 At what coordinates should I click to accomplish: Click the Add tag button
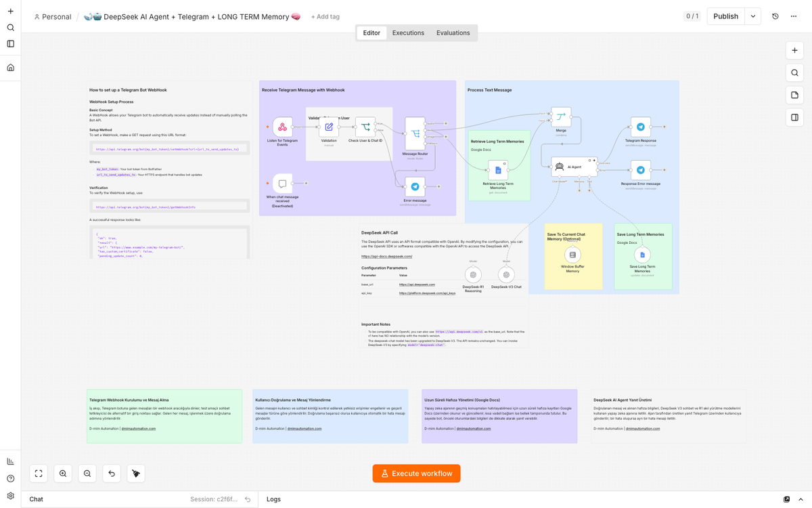[325, 17]
